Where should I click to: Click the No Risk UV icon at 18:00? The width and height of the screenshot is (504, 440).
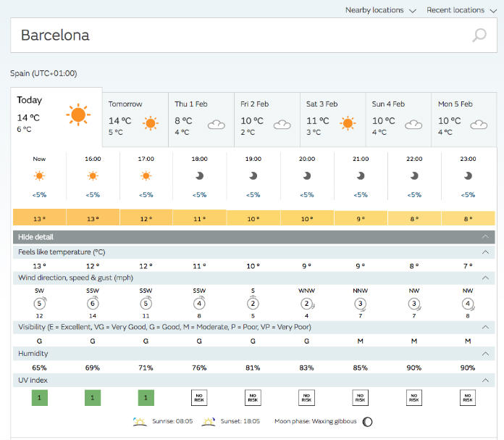point(200,397)
